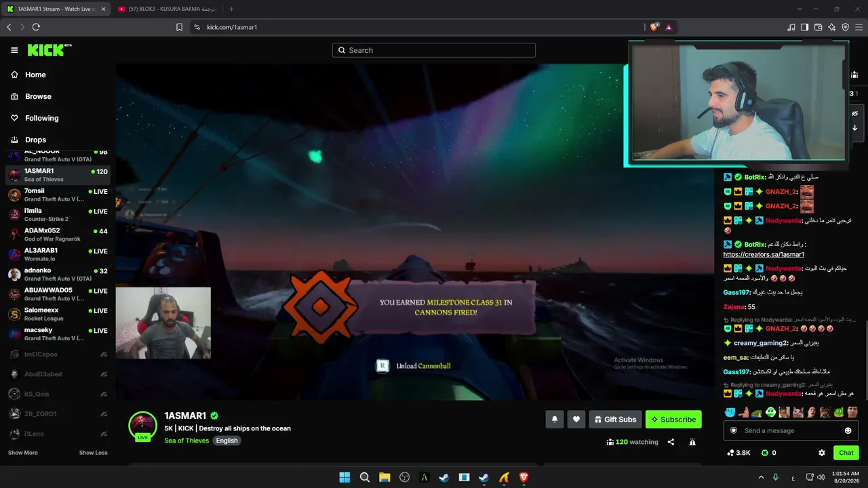
Task: Follow the channel with the heart button
Action: point(576,420)
